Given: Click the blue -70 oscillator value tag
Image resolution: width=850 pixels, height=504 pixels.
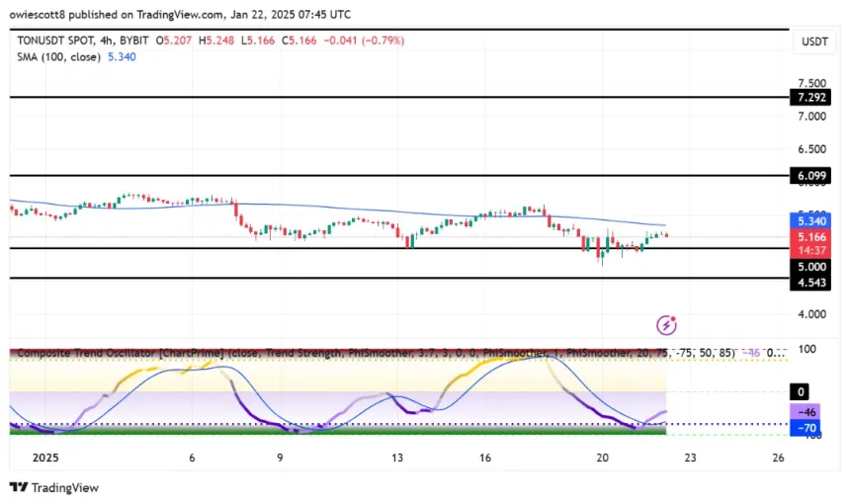Looking at the screenshot, I should pyautogui.click(x=805, y=428).
